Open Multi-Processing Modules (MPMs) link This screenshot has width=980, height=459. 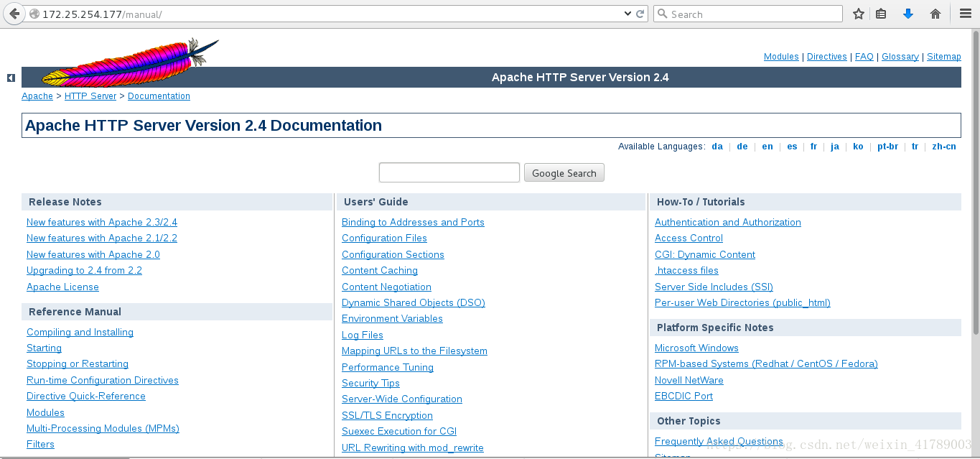coord(103,429)
